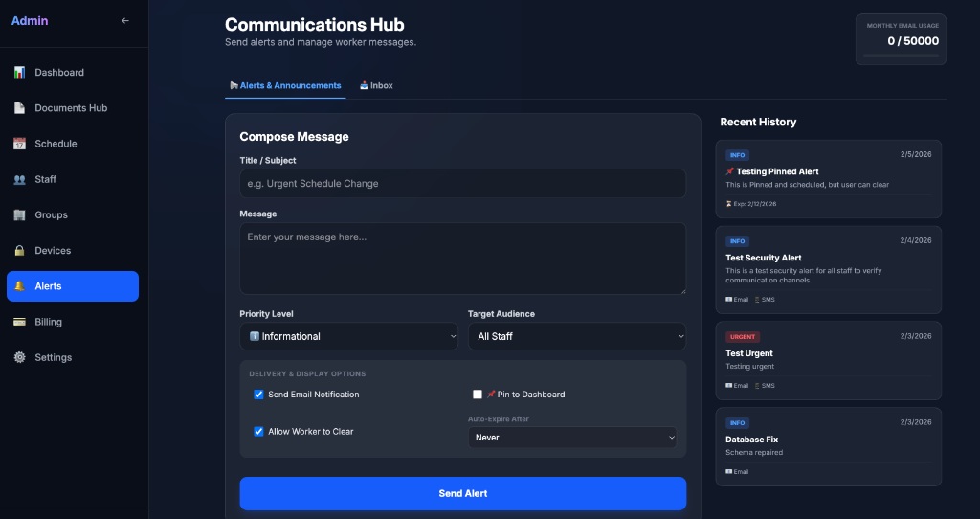980x519 pixels.
Task: Click the hourglass expiry icon on Testing Pinned Alert
Action: tap(728, 204)
